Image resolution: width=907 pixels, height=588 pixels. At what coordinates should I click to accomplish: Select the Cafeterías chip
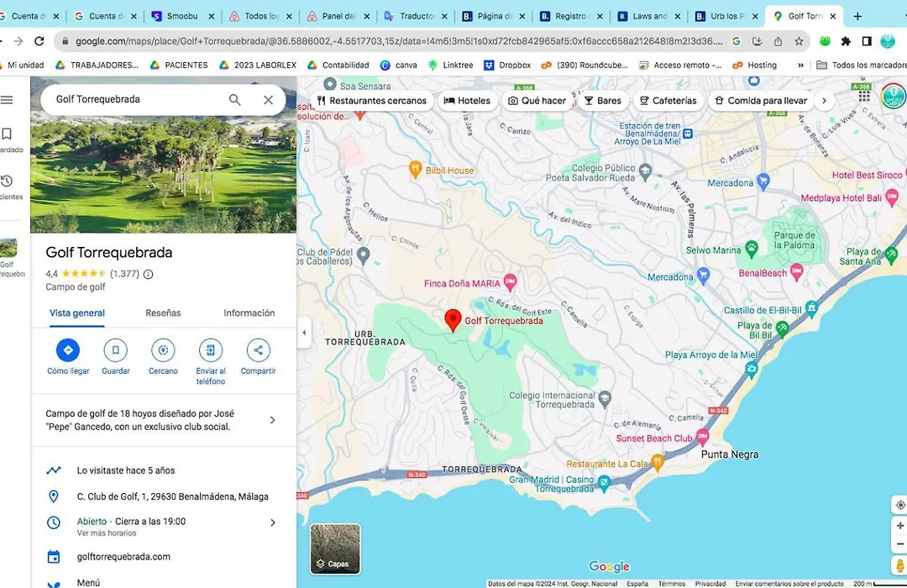tap(668, 101)
